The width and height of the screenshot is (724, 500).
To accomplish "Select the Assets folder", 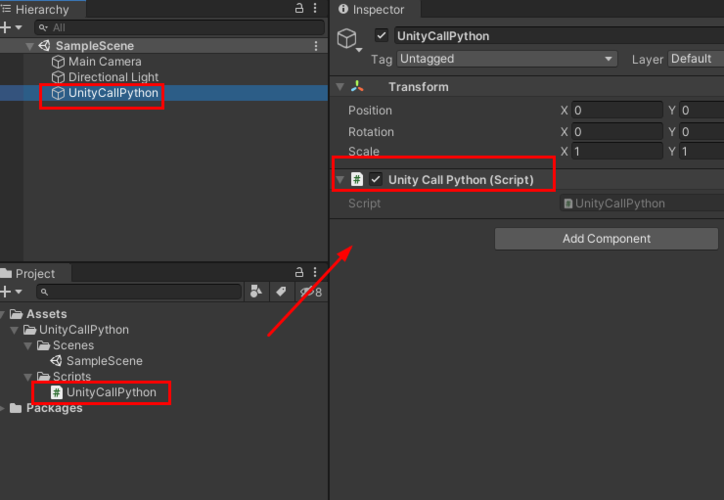I will pos(46,314).
